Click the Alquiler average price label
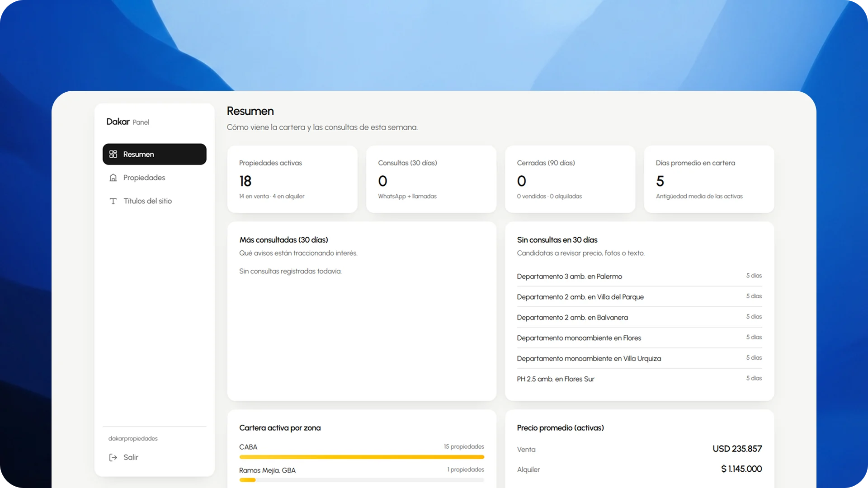 [x=528, y=469]
